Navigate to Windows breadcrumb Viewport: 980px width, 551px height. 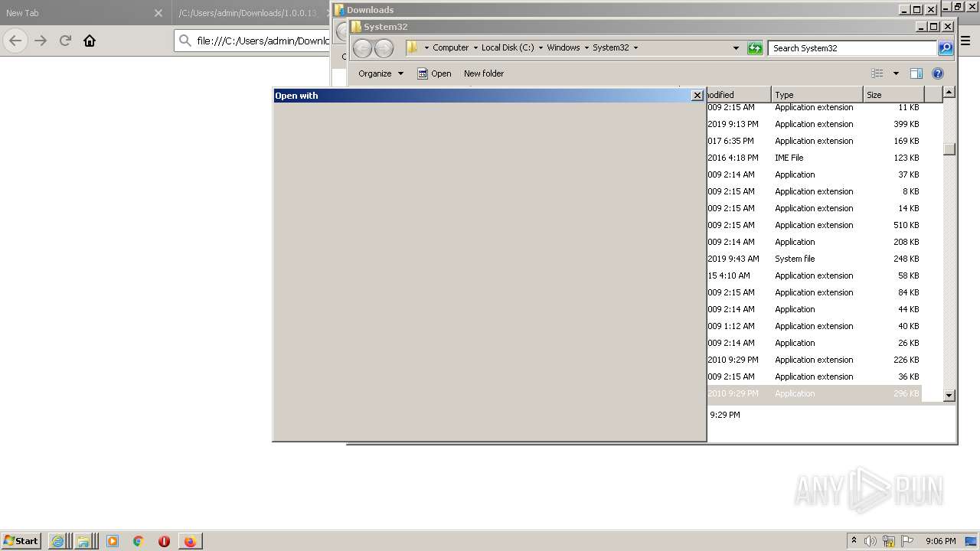(563, 47)
